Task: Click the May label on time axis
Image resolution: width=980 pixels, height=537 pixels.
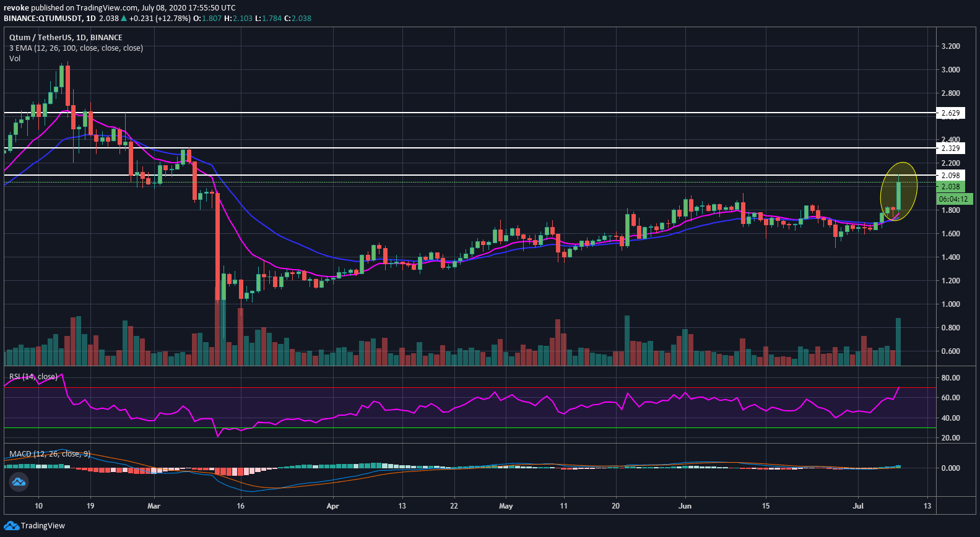Action: tap(506, 506)
